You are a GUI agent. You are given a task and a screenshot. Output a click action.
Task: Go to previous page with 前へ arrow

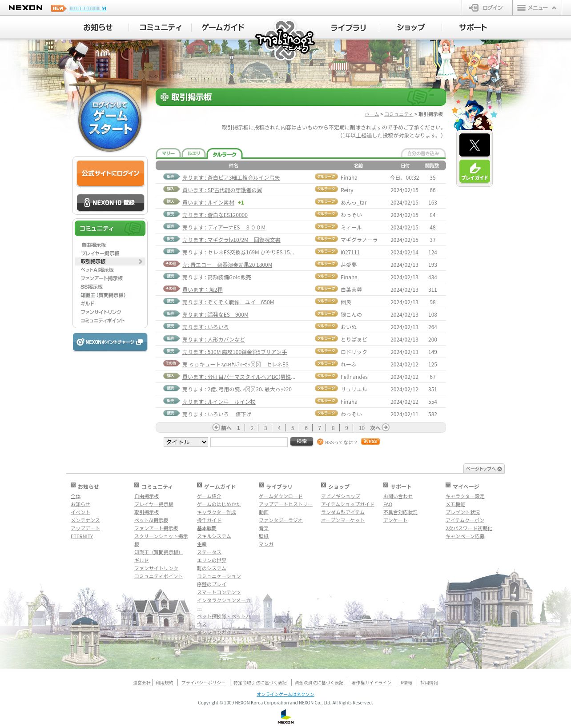pos(222,427)
